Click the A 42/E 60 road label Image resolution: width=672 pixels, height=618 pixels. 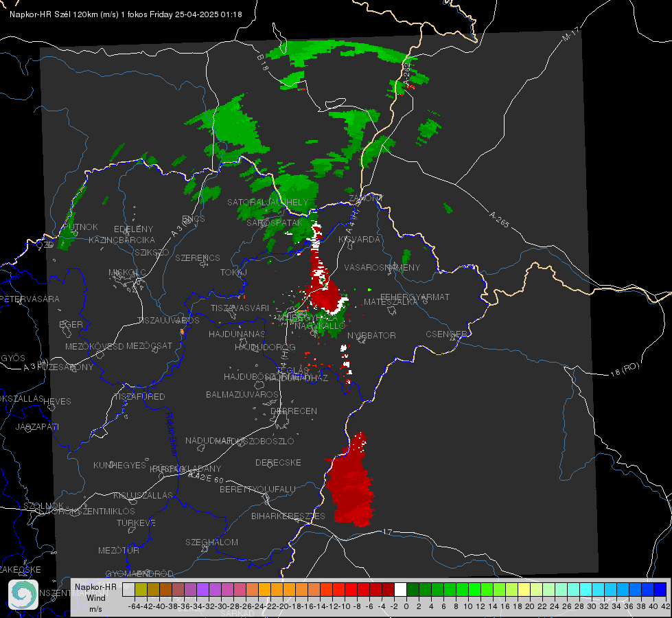pos(206,477)
